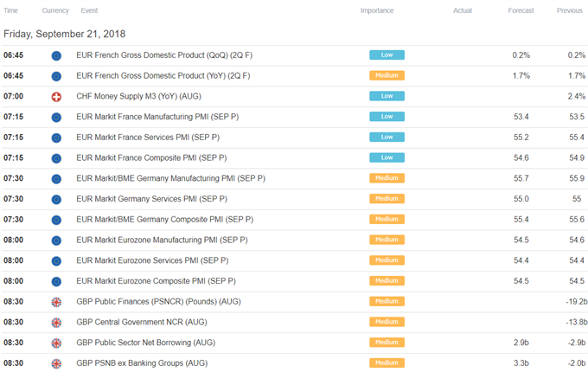Viewport: 588px width, 372px height.
Task: Click the Swiss flag icon for CHF Money Supply
Action: [x=56, y=97]
